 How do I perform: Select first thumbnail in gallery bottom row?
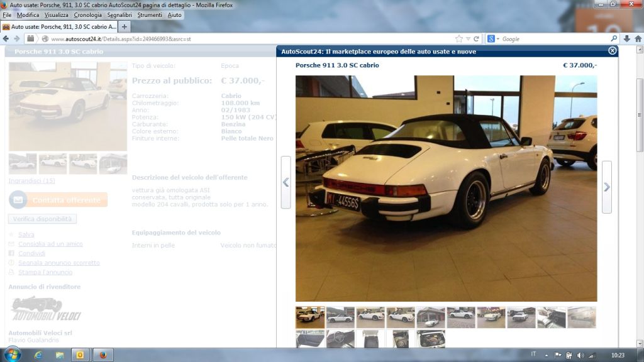(310, 339)
